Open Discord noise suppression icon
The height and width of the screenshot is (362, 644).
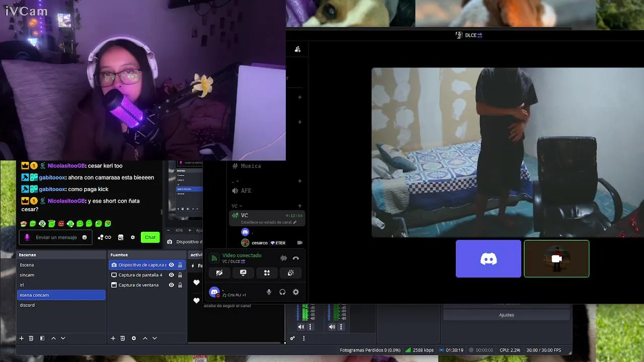coord(283,258)
